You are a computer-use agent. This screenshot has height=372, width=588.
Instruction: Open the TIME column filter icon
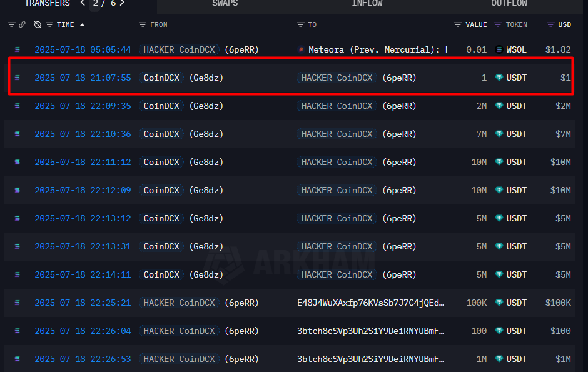point(49,24)
